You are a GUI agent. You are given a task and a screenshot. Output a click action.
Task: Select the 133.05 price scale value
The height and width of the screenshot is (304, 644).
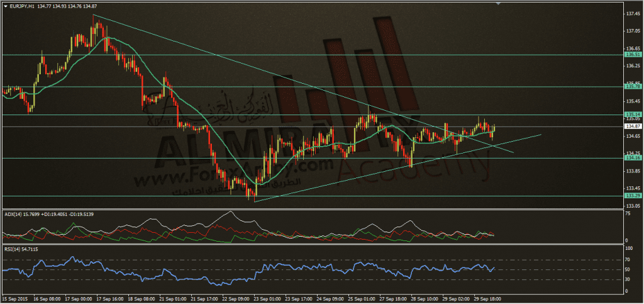tap(633, 206)
